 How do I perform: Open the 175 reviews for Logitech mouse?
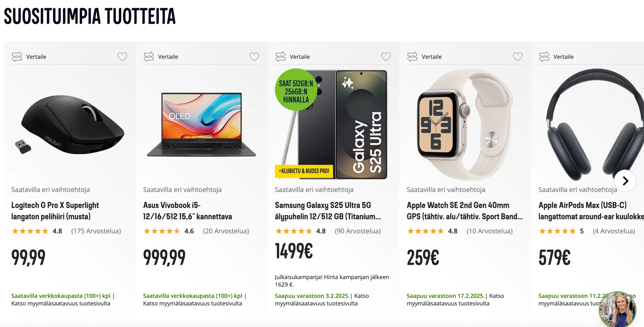coord(96,231)
